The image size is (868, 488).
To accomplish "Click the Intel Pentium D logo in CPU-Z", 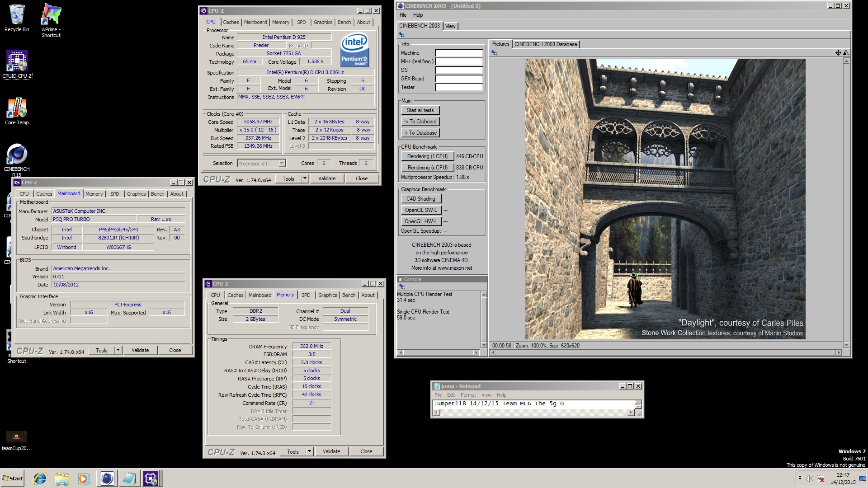I will (x=354, y=50).
